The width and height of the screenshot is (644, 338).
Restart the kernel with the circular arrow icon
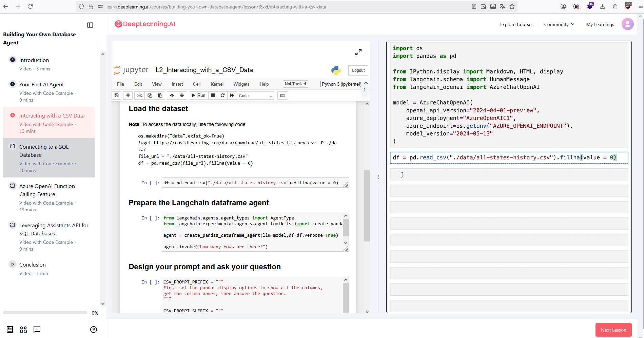click(222, 96)
